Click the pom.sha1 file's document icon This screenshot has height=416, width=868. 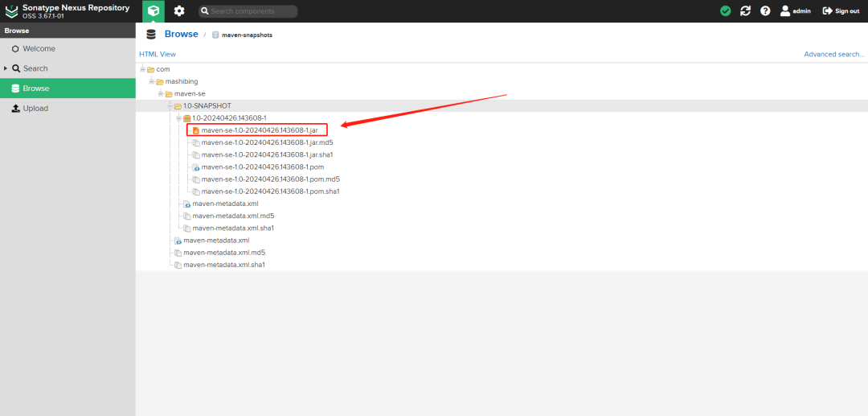click(196, 192)
